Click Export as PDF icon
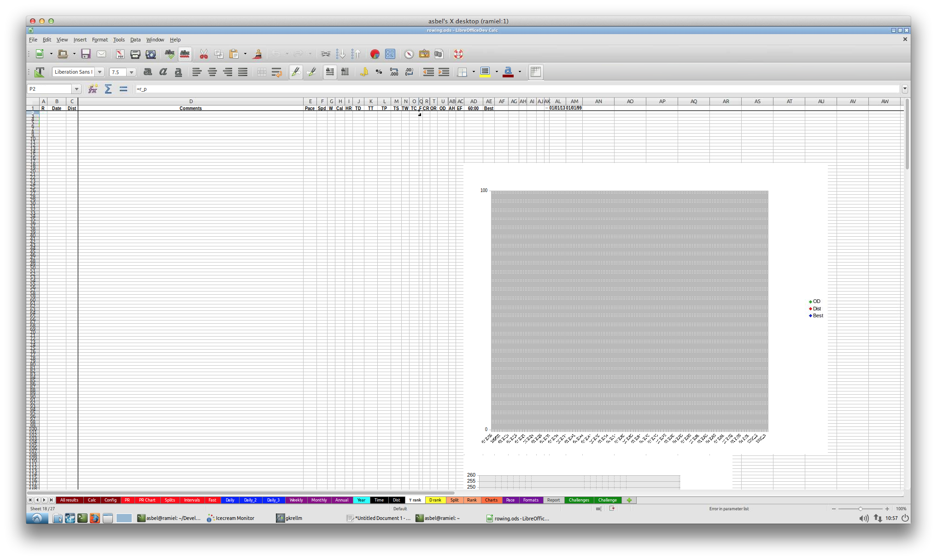Image resolution: width=937 pixels, height=560 pixels. point(120,54)
